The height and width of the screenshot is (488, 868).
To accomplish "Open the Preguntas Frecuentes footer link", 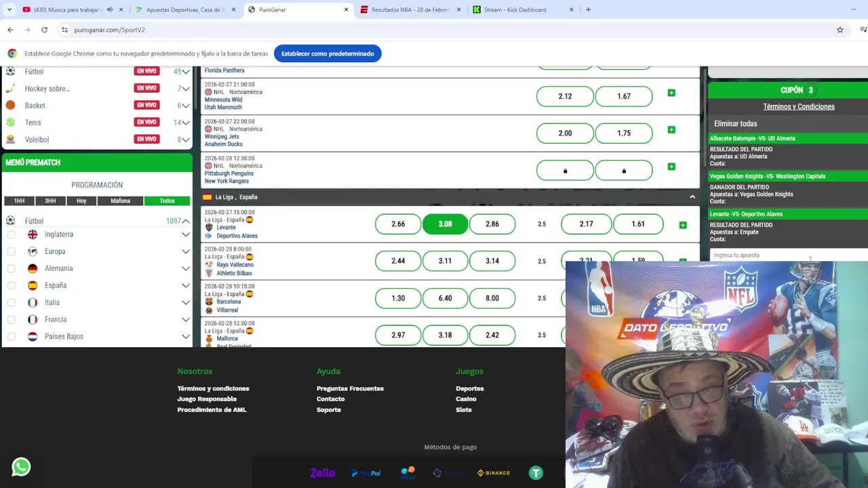I will 350,388.
